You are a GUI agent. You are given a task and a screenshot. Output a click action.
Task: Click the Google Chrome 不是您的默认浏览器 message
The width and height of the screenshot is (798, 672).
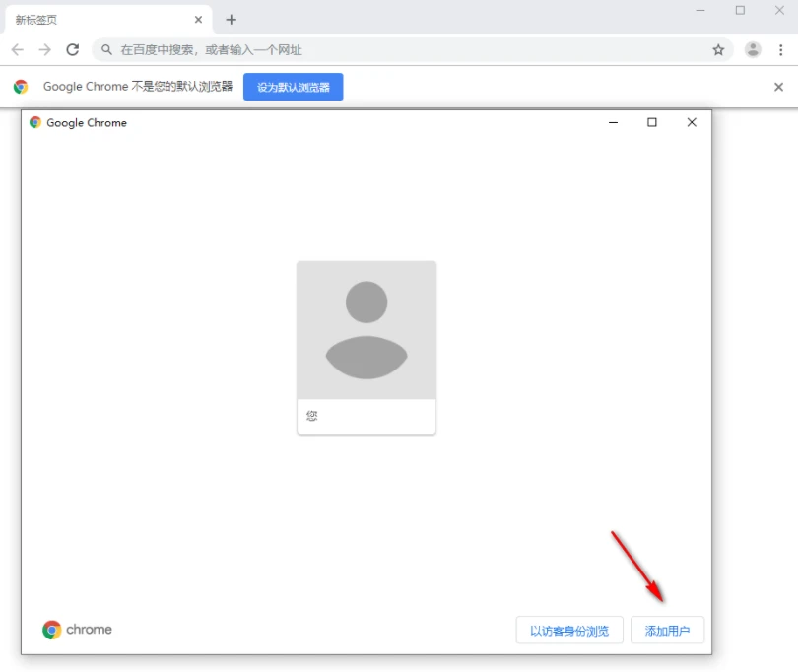pyautogui.click(x=138, y=87)
